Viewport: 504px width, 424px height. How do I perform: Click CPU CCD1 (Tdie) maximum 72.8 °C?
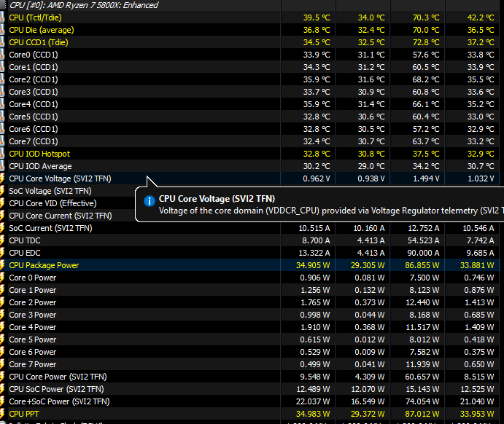pyautogui.click(x=426, y=42)
